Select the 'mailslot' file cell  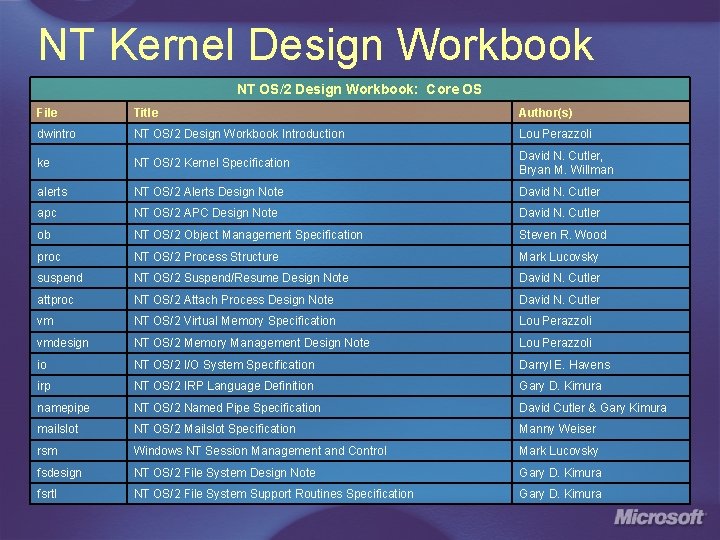coord(79,429)
